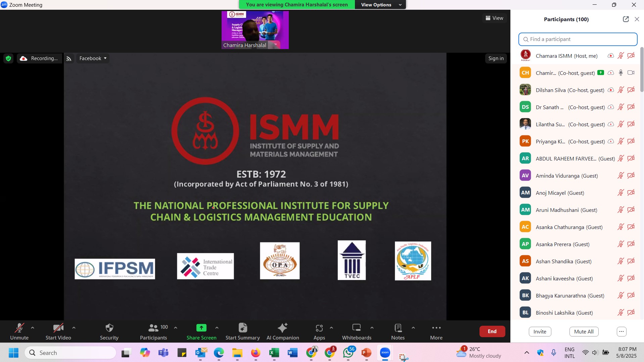The image size is (644, 362).
Task: Open meeting Notes
Action: pos(398,331)
